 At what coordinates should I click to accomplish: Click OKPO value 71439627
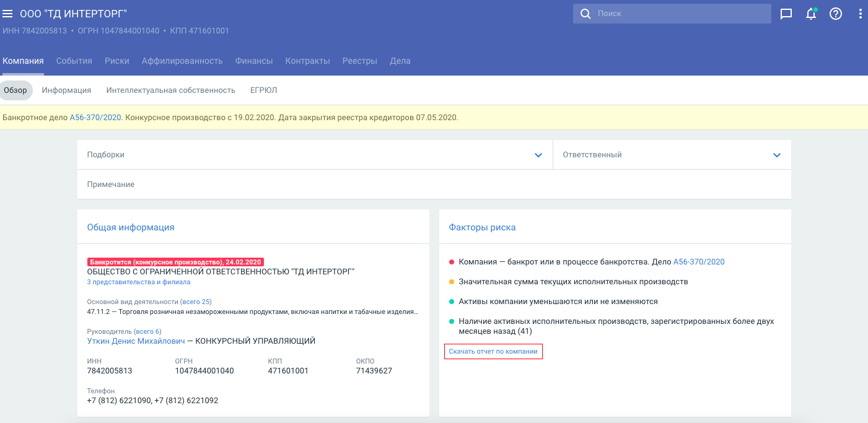(374, 371)
